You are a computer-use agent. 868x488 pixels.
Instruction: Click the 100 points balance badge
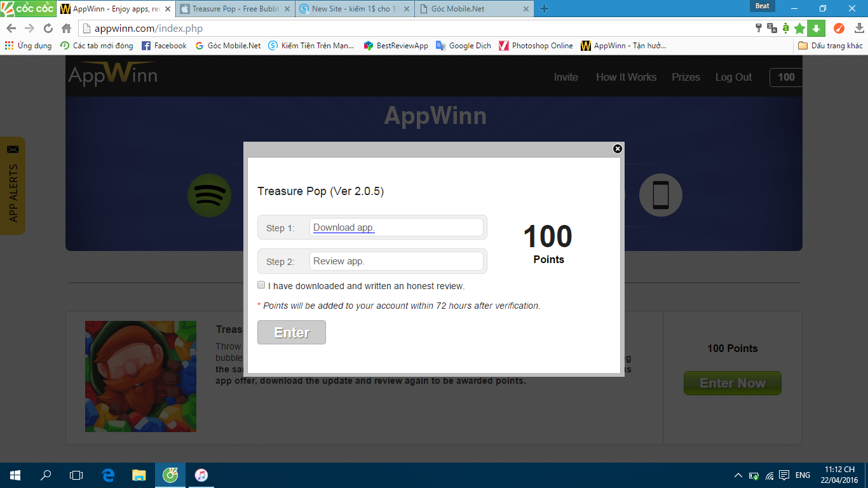pyautogui.click(x=786, y=77)
